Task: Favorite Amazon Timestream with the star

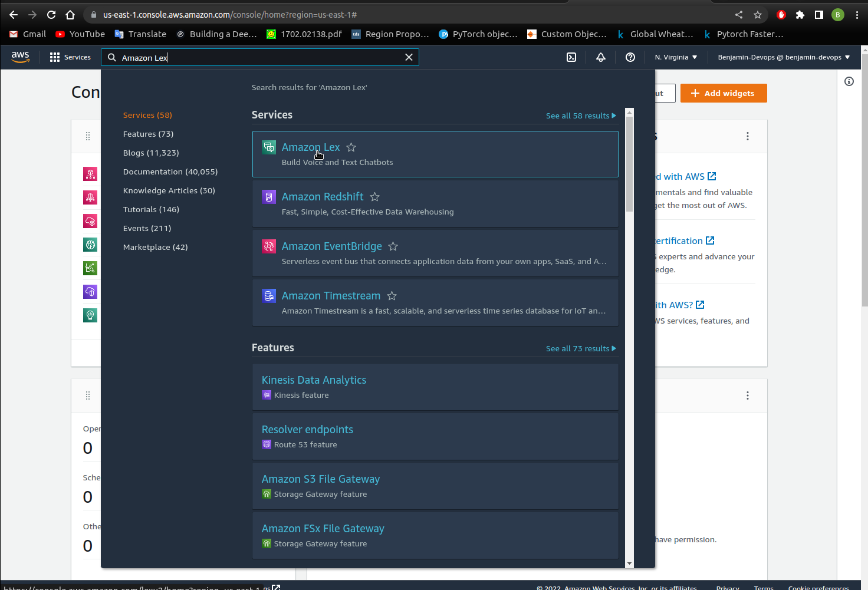Action: coord(392,296)
